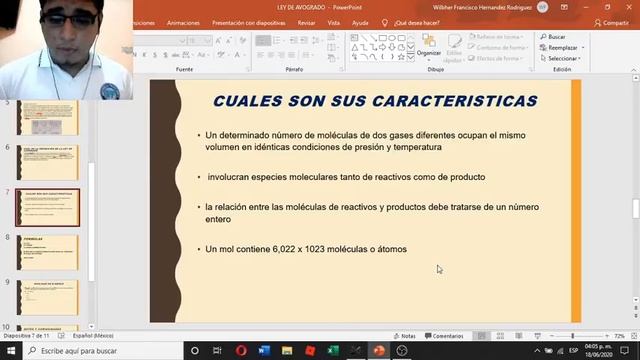Viewport: 640px width, 360px height.
Task: Open Presentación con diapositivas tab
Action: tap(249, 23)
